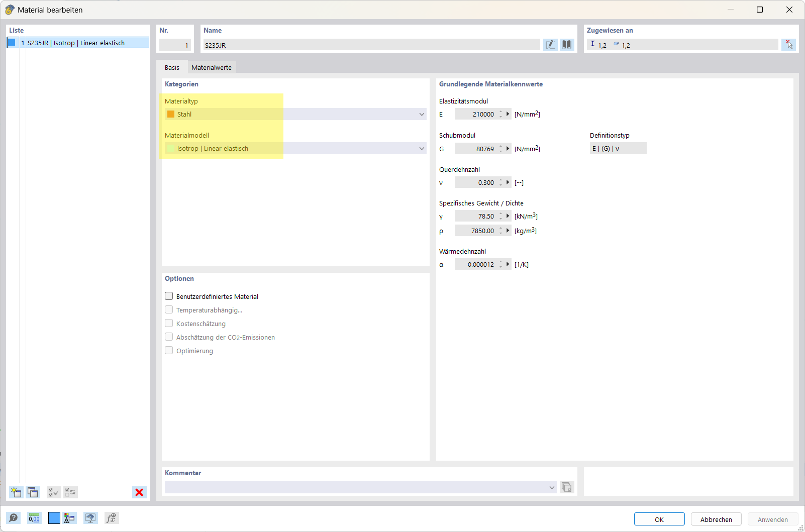This screenshot has width=805, height=532.
Task: Copy the selected material using the copy icon
Action: (33, 492)
